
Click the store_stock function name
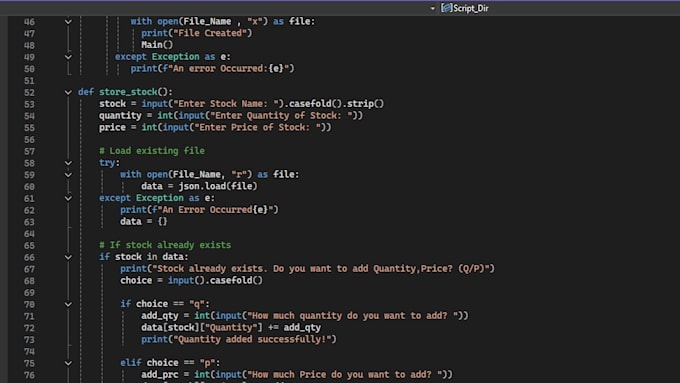128,92
